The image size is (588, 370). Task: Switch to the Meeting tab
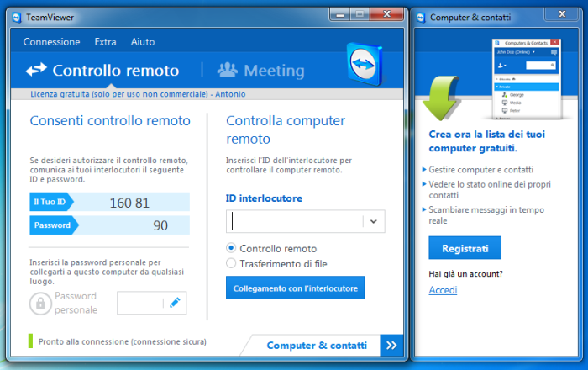point(261,70)
